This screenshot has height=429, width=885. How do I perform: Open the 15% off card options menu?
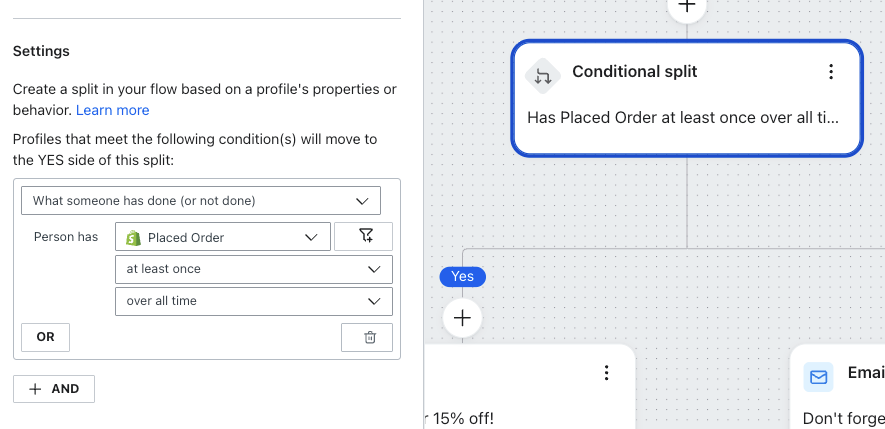coord(606,373)
